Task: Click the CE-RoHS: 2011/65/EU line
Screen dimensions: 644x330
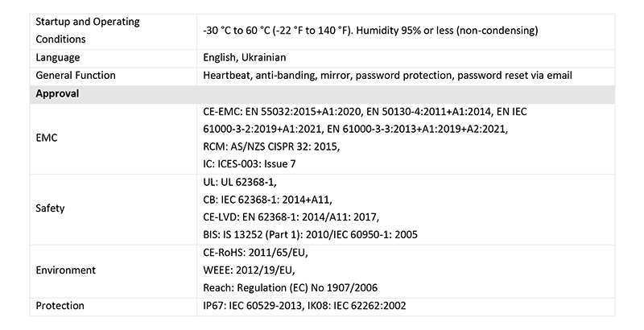Action: pos(256,252)
